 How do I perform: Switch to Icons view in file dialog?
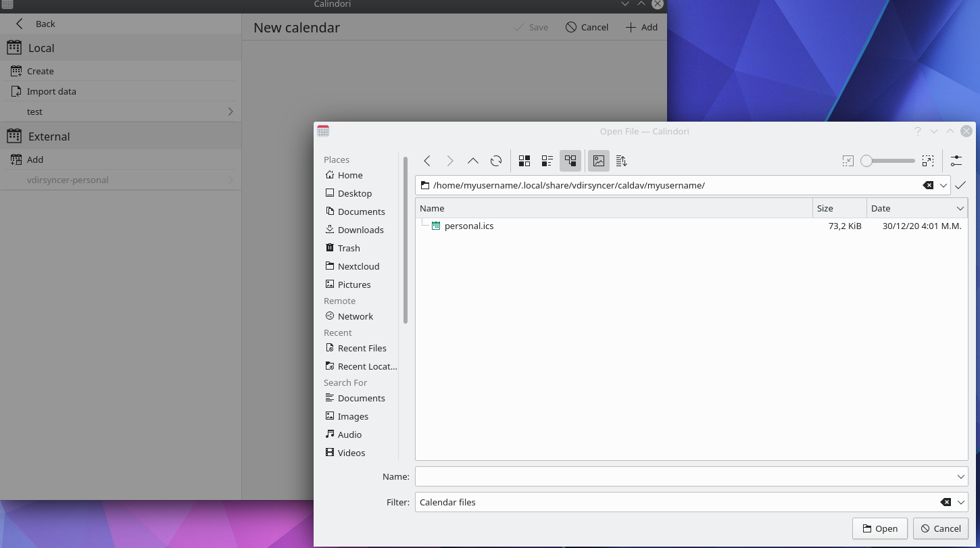tap(524, 161)
